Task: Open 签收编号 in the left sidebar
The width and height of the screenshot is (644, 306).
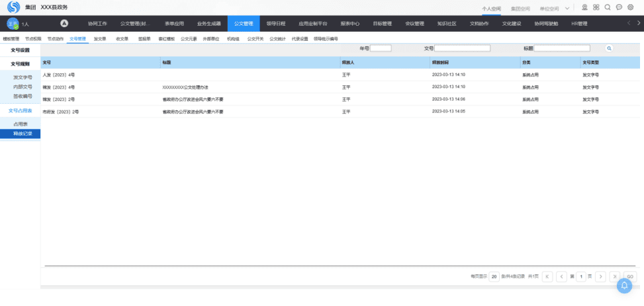Action: tap(23, 96)
